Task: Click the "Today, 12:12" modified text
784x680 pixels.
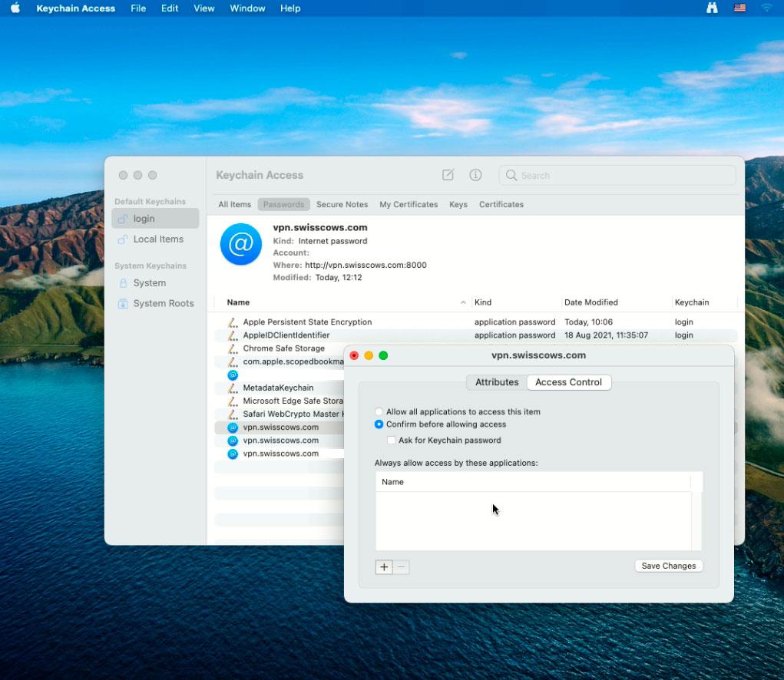Action: 339,277
